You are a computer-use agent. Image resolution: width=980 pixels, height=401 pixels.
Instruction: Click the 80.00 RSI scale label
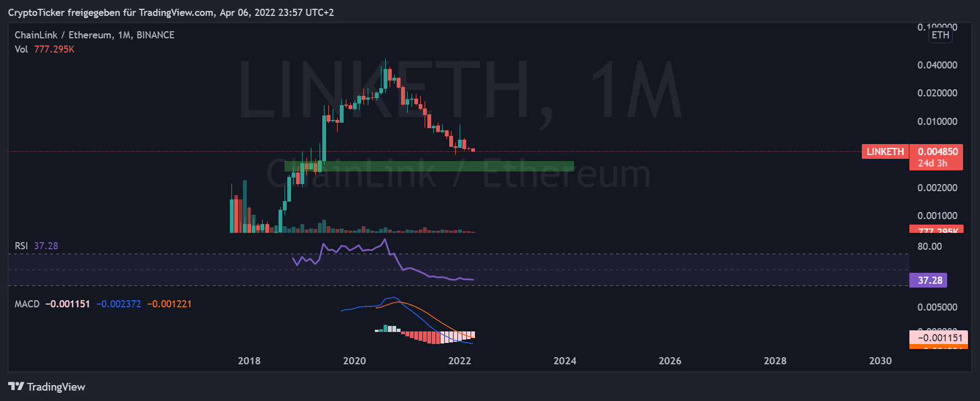click(929, 247)
